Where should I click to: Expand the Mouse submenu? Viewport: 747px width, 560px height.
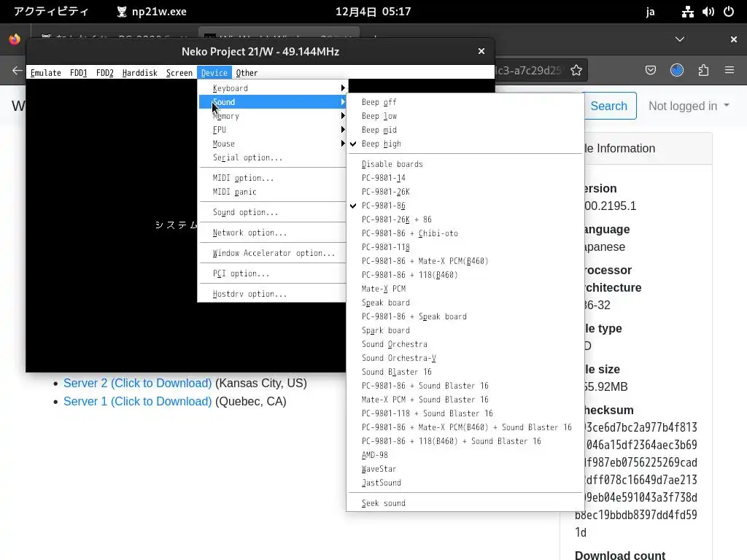[273, 144]
